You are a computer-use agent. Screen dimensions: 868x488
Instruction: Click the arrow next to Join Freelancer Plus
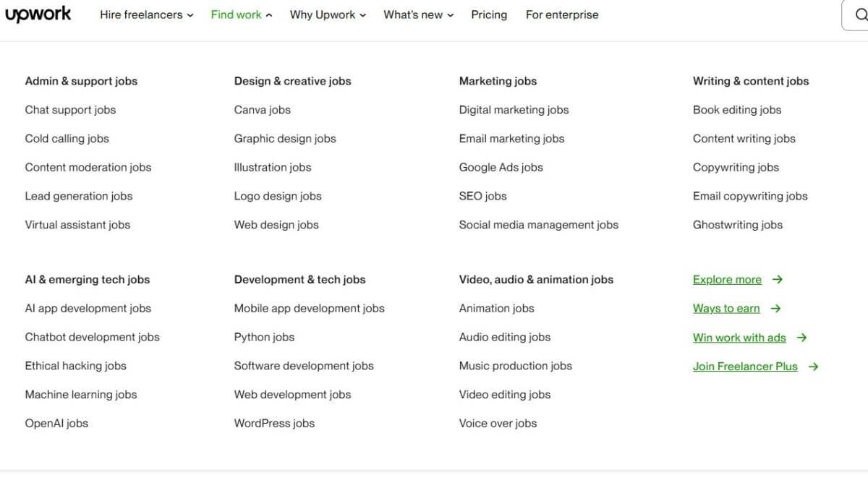(813, 367)
